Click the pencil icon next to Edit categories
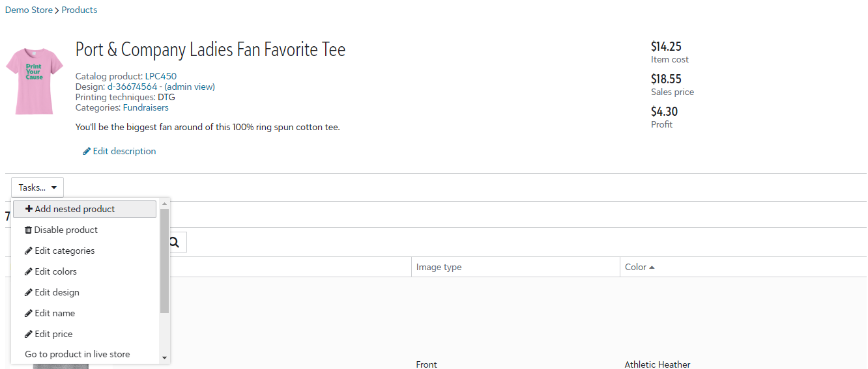868x369 pixels. tap(29, 251)
